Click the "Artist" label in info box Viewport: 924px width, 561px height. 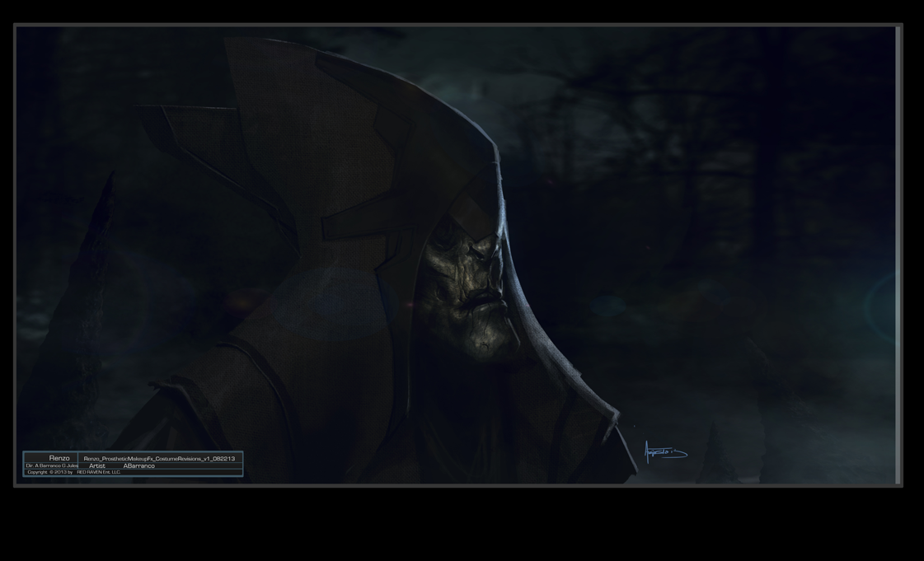pos(97,465)
